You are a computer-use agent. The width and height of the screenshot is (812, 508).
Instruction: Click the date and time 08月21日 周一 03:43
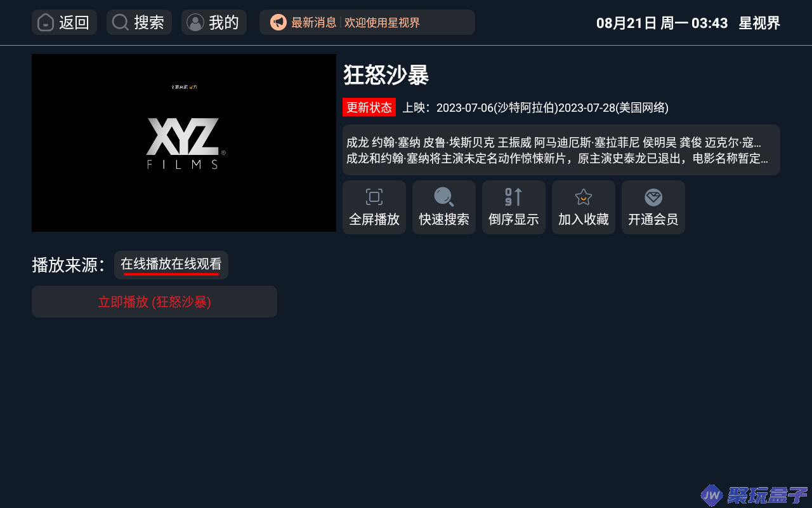coord(662,23)
